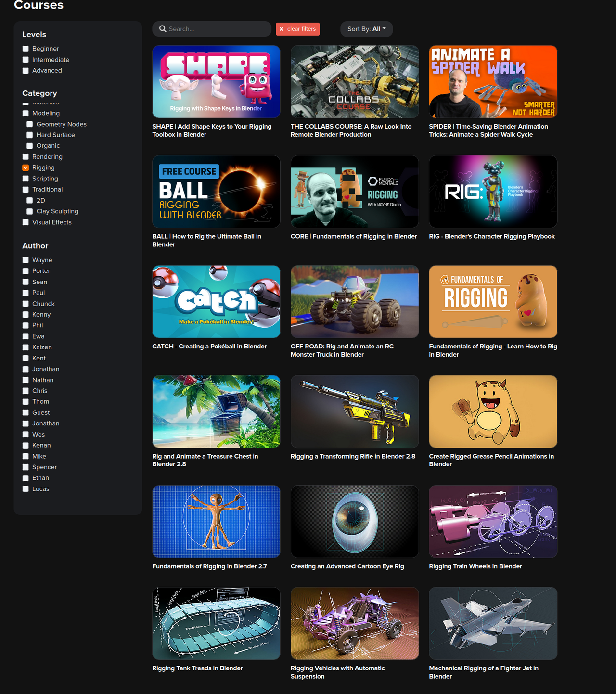
Task: Open Create Rigged Grease Pencil Animations link
Action: (491, 460)
